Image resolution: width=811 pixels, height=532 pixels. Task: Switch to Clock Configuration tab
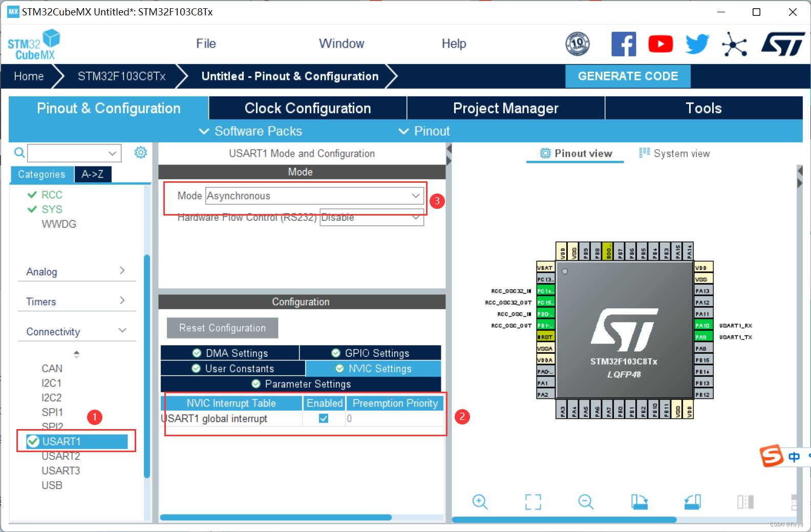tap(308, 108)
